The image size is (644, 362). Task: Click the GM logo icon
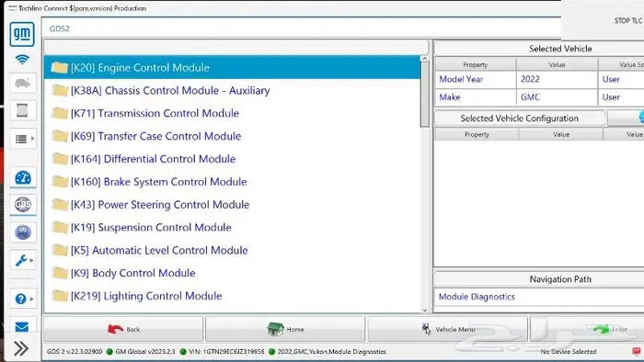22,34
